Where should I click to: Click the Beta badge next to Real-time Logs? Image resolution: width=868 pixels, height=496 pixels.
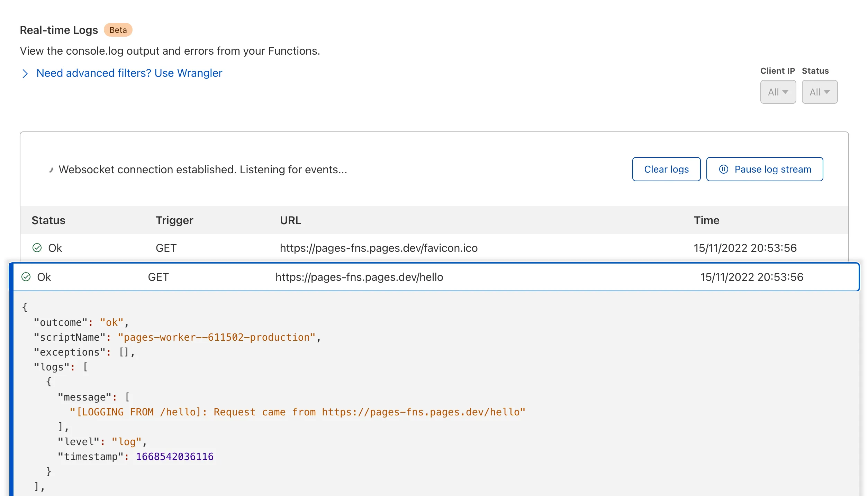point(118,30)
